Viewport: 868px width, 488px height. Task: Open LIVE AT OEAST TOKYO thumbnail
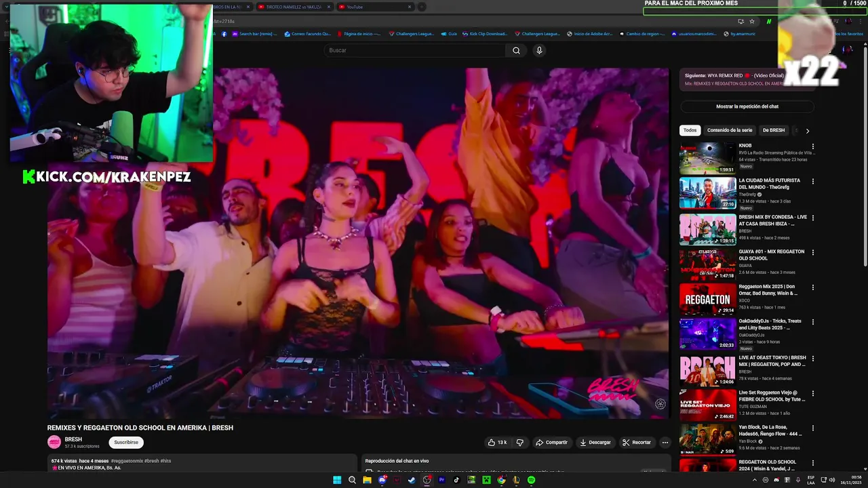tap(707, 369)
